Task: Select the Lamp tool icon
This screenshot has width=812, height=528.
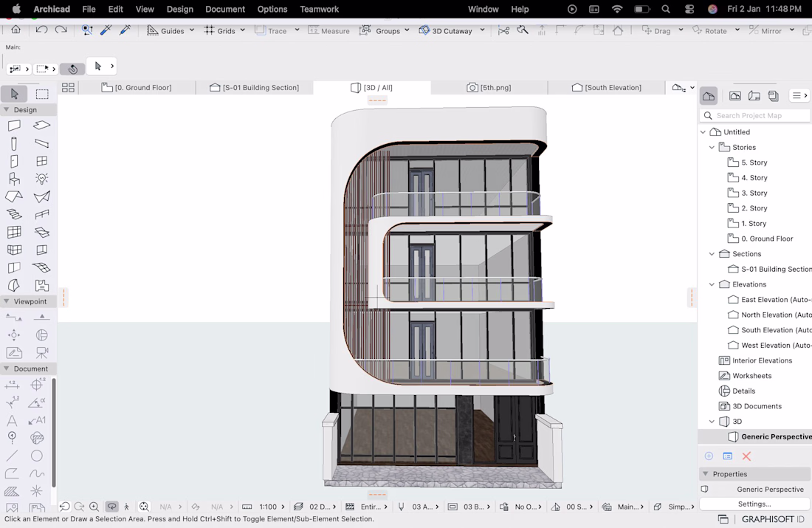Action: pos(42,179)
